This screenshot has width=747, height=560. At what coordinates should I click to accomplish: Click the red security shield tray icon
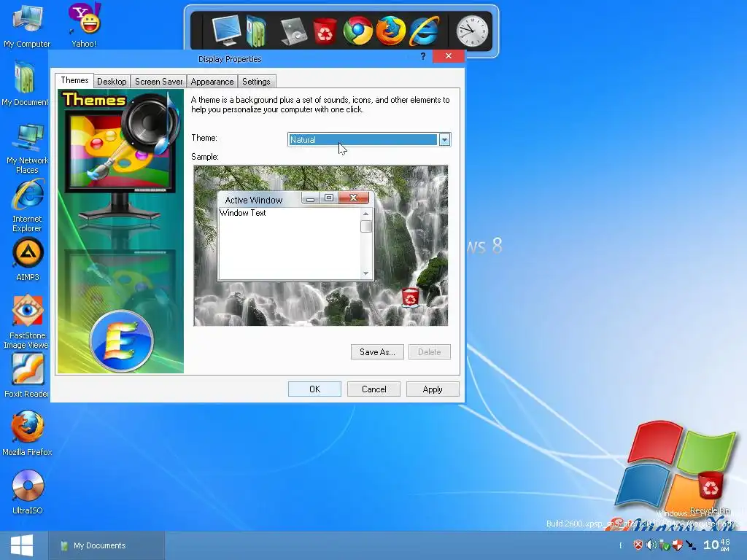click(x=638, y=545)
